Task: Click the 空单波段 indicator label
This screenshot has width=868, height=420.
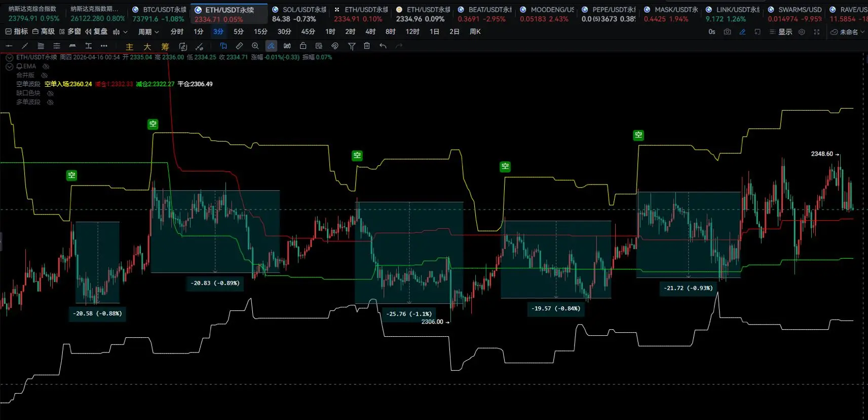Action: [x=28, y=84]
